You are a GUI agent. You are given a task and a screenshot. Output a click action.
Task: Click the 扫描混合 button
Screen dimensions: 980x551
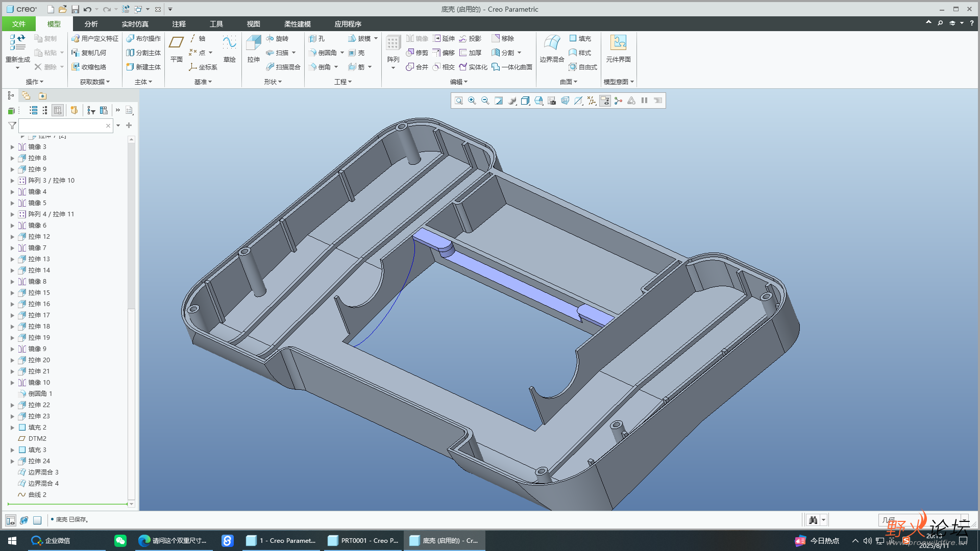coord(283,67)
